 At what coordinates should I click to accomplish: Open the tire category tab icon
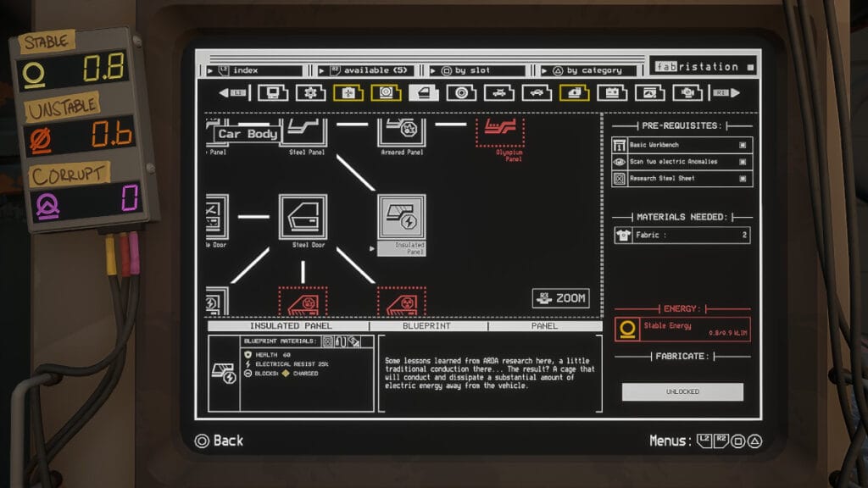click(461, 92)
